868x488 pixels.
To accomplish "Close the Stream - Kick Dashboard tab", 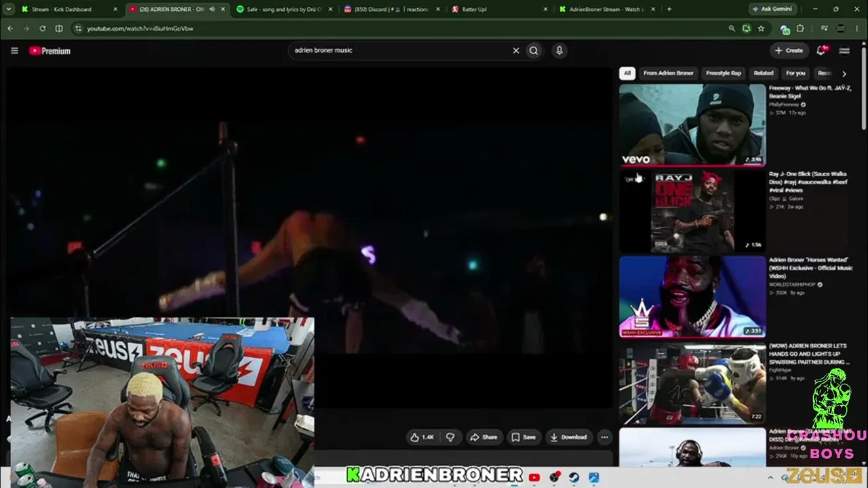I will coord(115,9).
